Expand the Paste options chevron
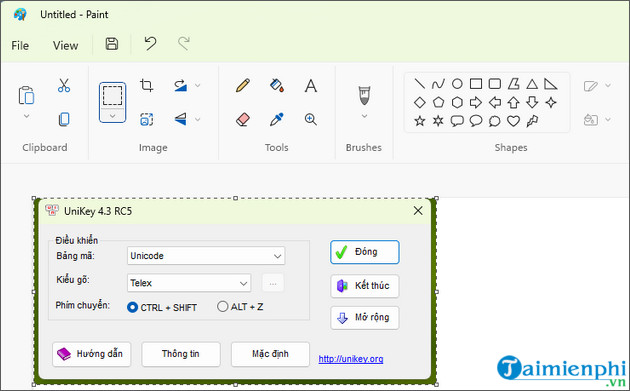Screen dimensions: 630x391 click(x=27, y=116)
